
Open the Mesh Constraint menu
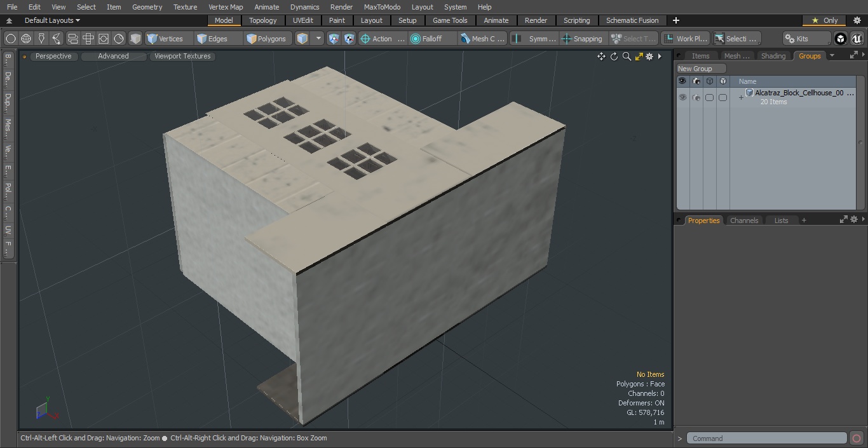[483, 39]
